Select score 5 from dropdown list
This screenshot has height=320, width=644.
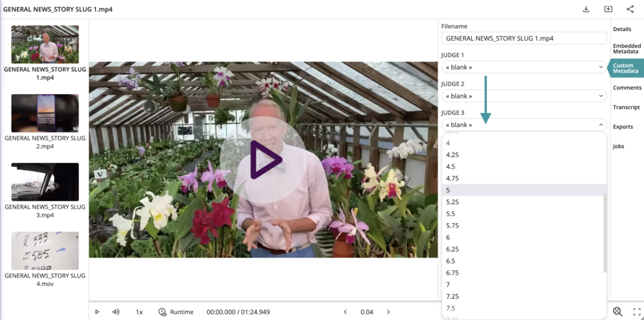tap(523, 190)
